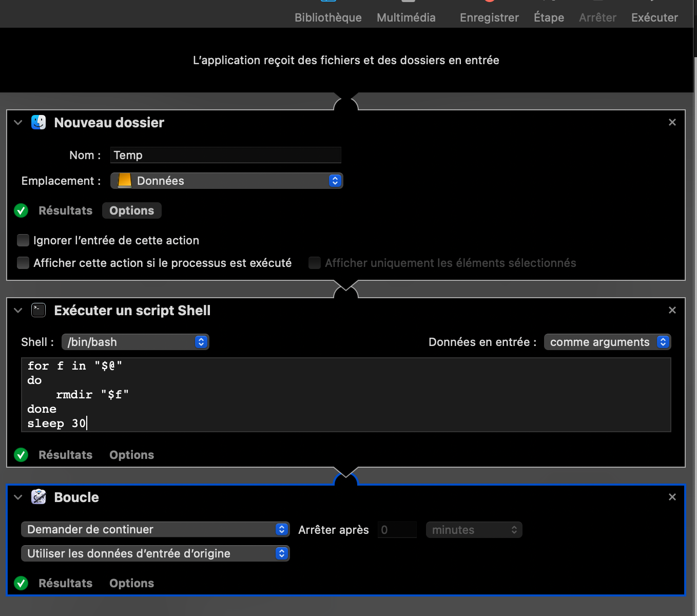Click the Boucle action title
Screen dimensions: 697x616
coord(76,497)
